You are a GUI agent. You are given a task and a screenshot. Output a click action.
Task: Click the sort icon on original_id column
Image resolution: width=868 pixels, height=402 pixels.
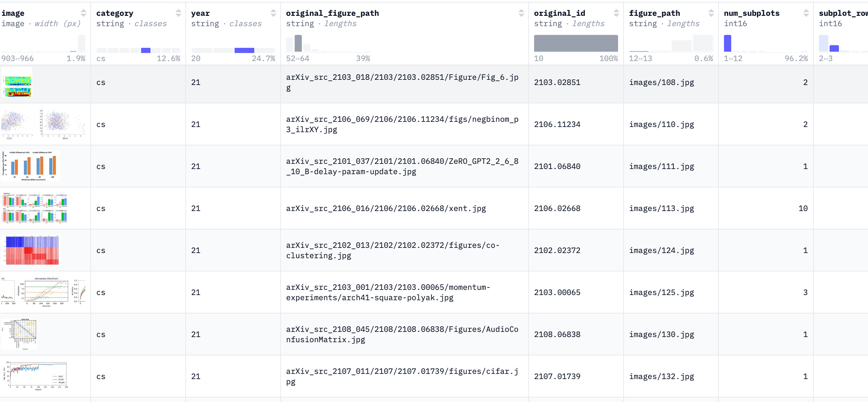pos(617,13)
